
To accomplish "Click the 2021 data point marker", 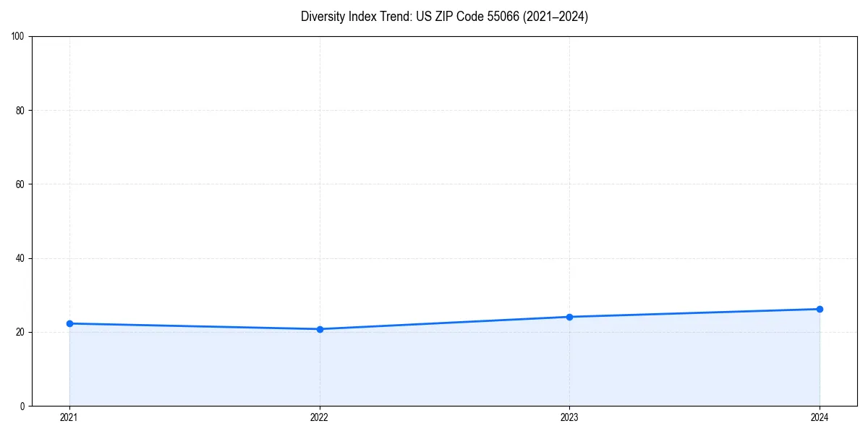I will (69, 323).
